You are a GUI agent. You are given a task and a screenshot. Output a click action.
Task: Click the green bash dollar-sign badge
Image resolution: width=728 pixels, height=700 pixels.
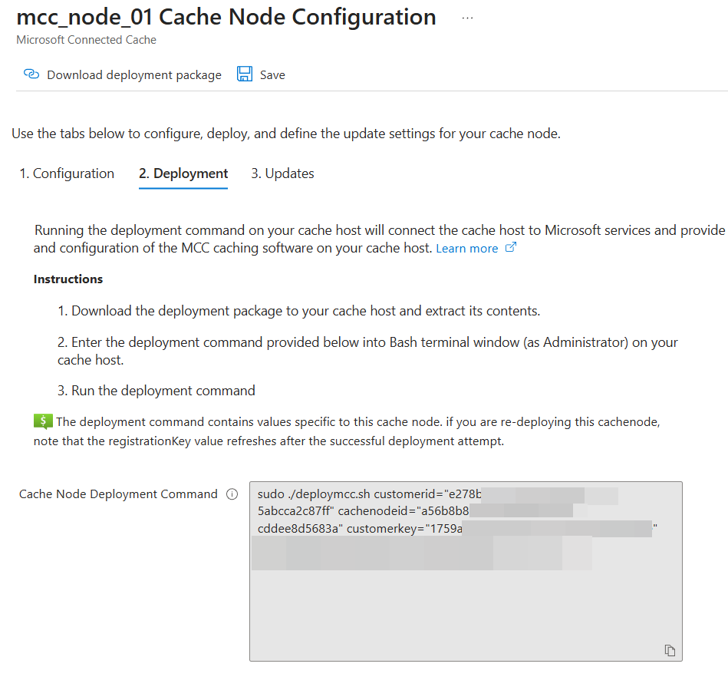click(x=43, y=421)
